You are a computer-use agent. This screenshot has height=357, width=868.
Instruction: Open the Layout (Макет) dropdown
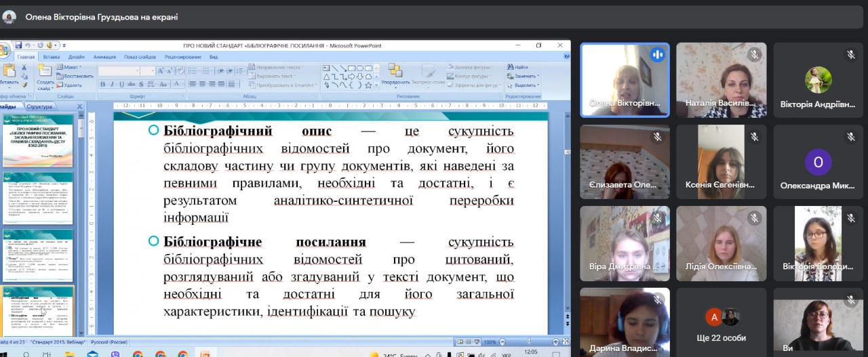pos(71,67)
